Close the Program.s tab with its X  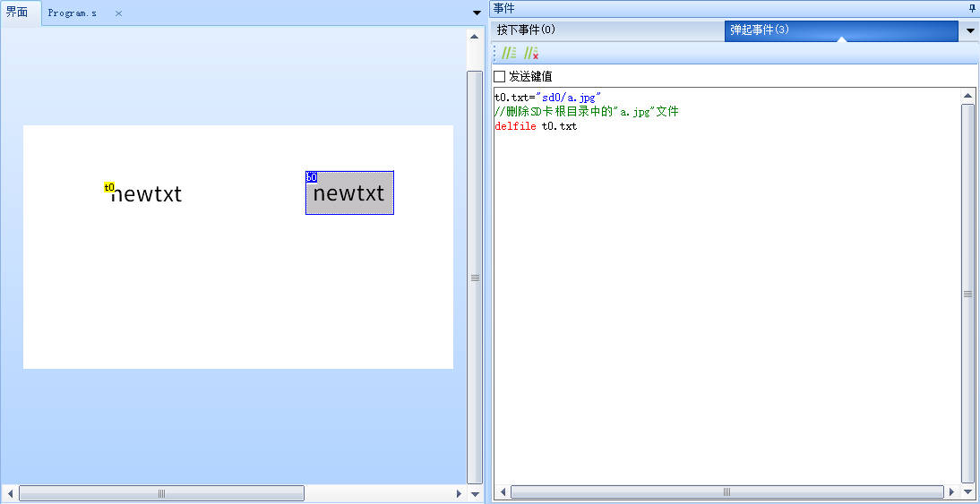pos(118,13)
